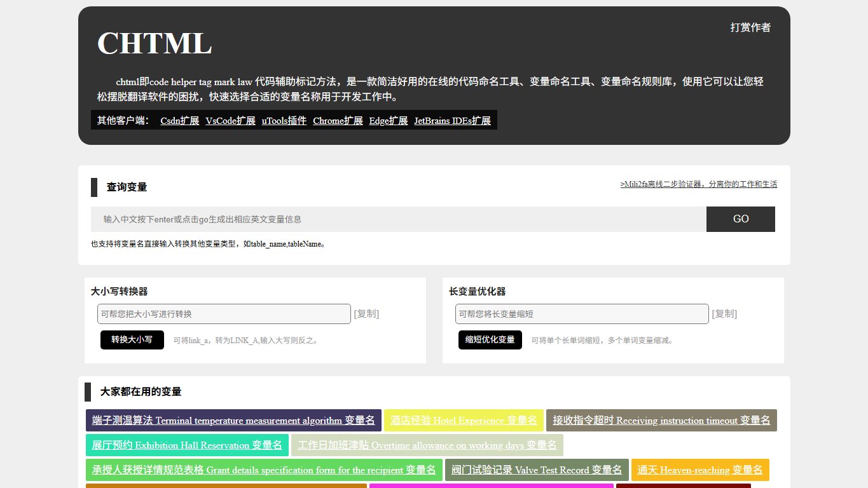Open the Mili2fa离线二步验证器 link
The image size is (868, 488).
point(699,184)
